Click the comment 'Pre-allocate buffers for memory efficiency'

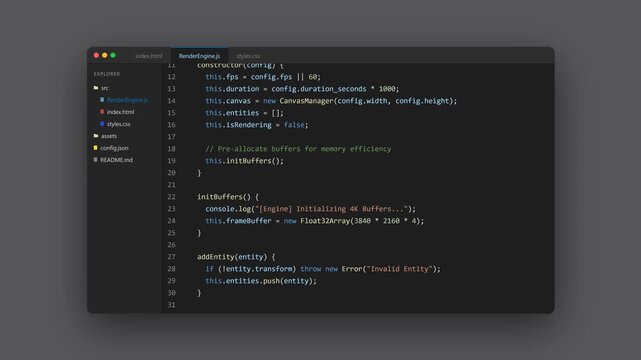[x=304, y=149]
